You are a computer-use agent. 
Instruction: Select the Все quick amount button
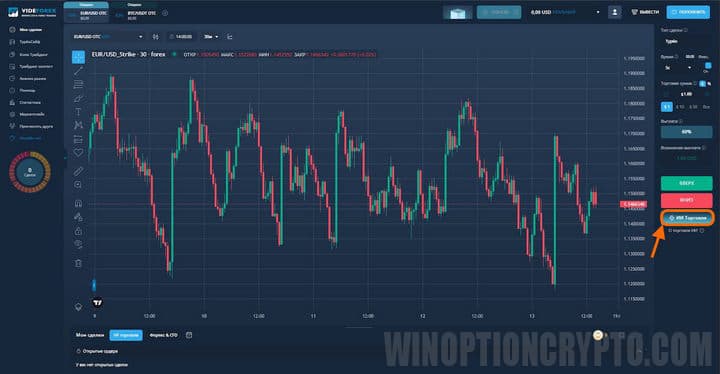pyautogui.click(x=706, y=107)
